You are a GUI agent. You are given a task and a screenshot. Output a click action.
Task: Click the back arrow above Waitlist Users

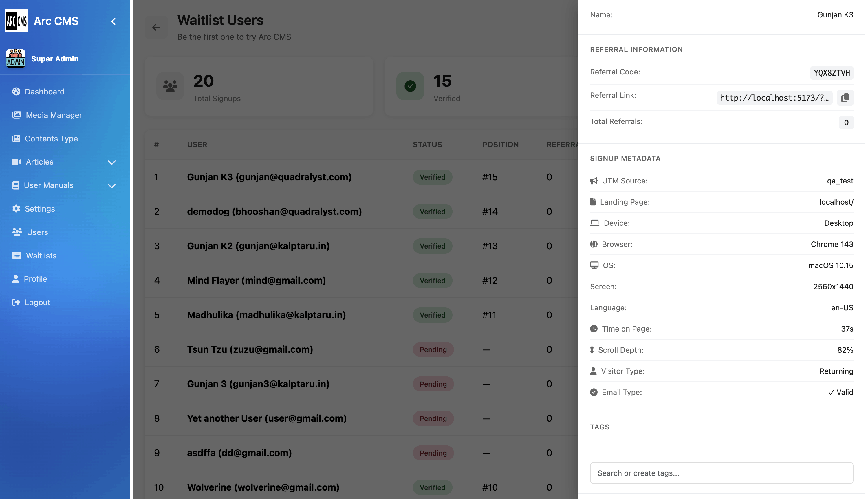156,27
